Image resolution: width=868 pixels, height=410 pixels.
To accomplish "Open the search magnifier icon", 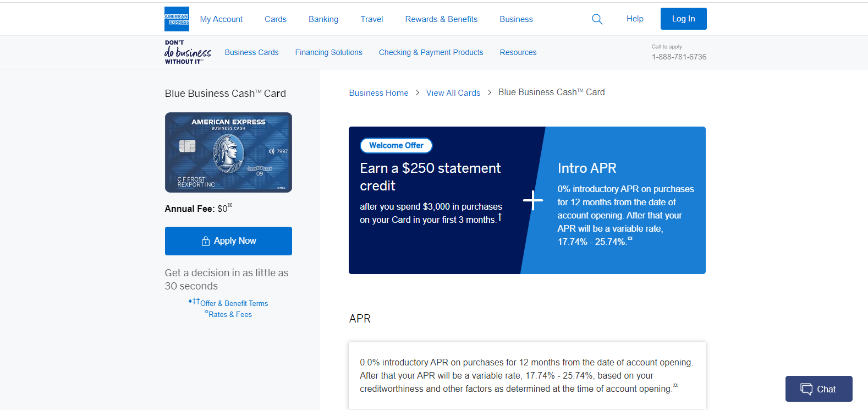I will click(x=597, y=19).
